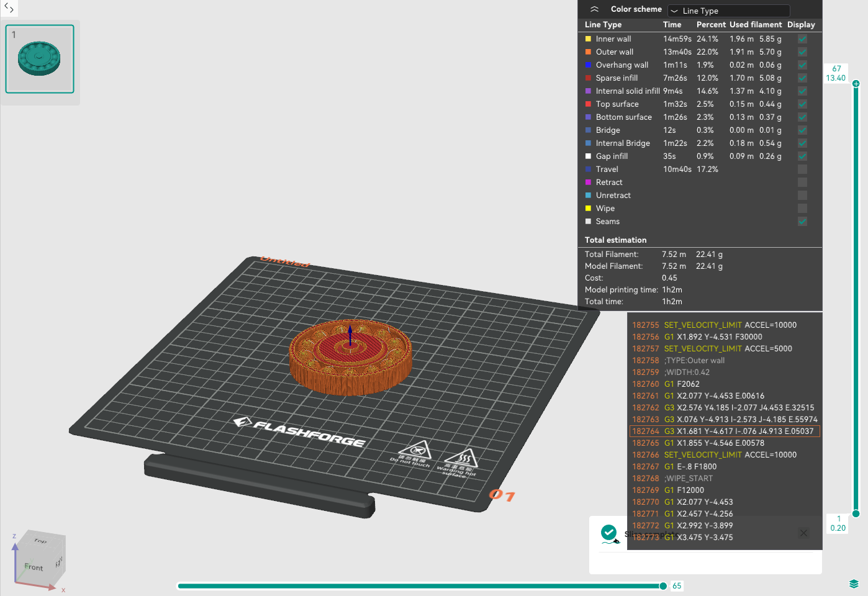Click the bottom handle of the vertical layer slider

click(x=856, y=513)
